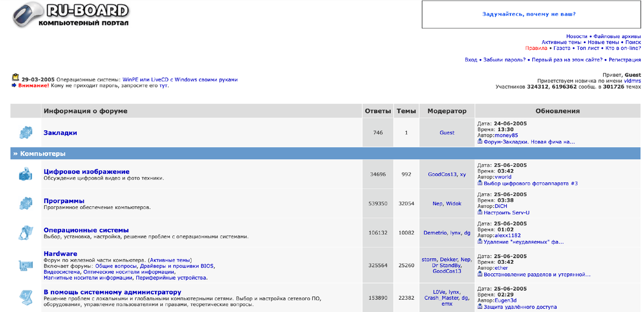Click author vworld link
The width and height of the screenshot is (644, 312).
coord(503,177)
